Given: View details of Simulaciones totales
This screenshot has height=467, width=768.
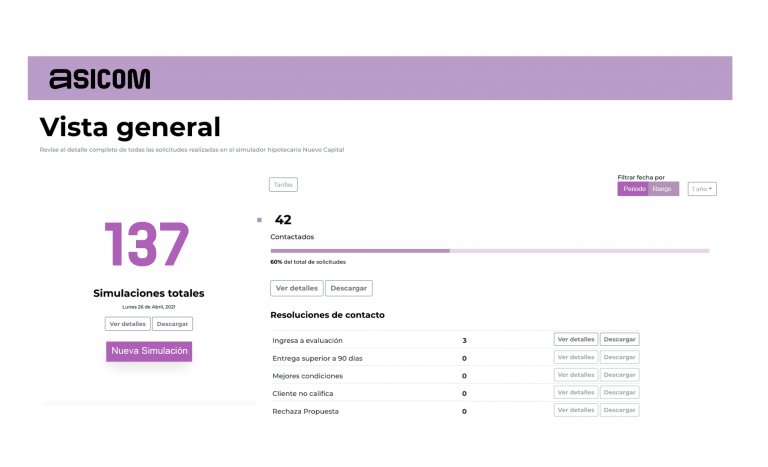Looking at the screenshot, I should coord(127,324).
